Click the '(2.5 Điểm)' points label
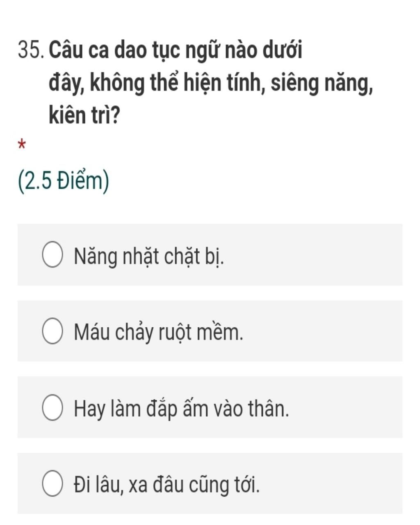Viewport: 420px width, 525px height. pyautogui.click(x=64, y=181)
